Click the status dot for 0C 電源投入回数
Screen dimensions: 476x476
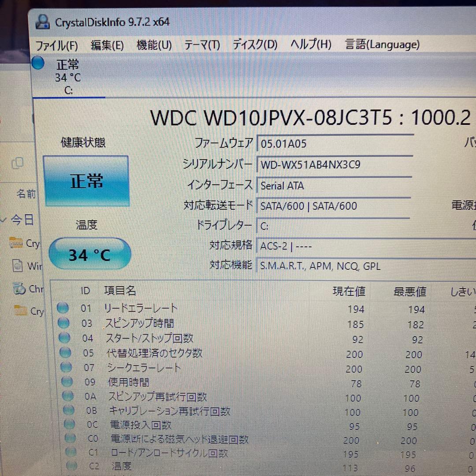point(69,424)
